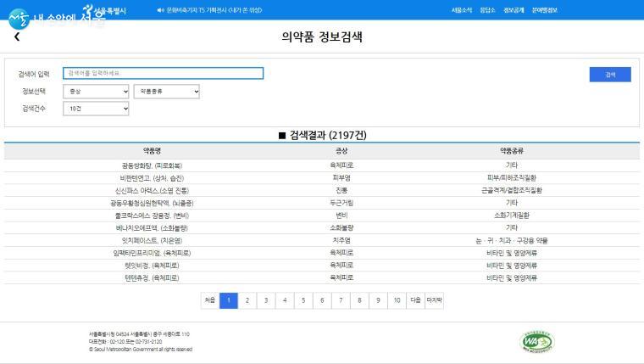Select the 임팩타민프리미엄 (육체피로) row

point(322,253)
